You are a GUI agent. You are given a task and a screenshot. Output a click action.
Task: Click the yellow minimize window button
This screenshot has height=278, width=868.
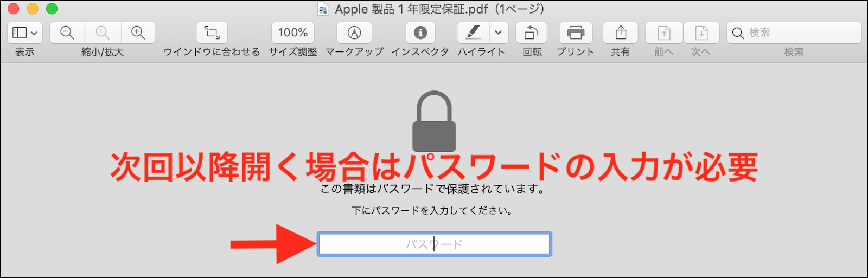click(x=33, y=9)
